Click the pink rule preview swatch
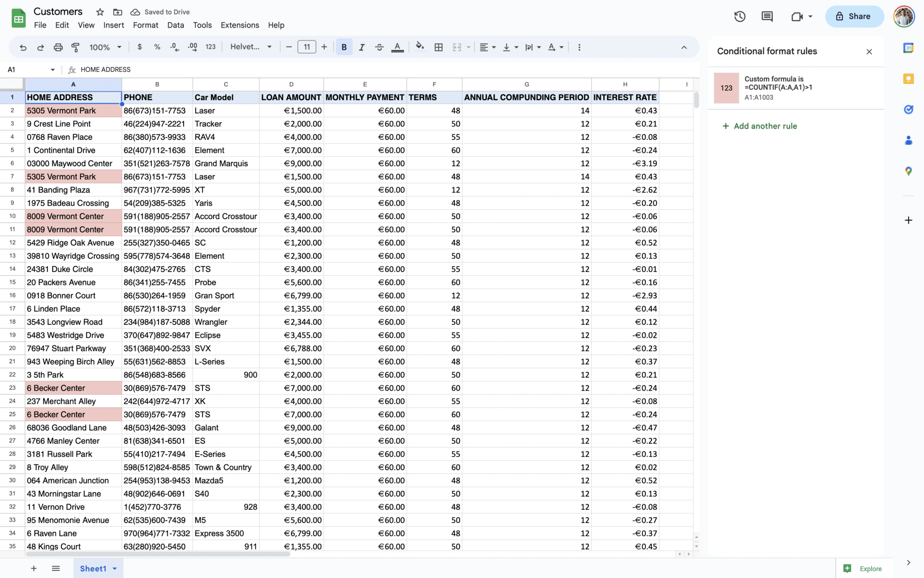This screenshot has height=578, width=924. pos(726,88)
